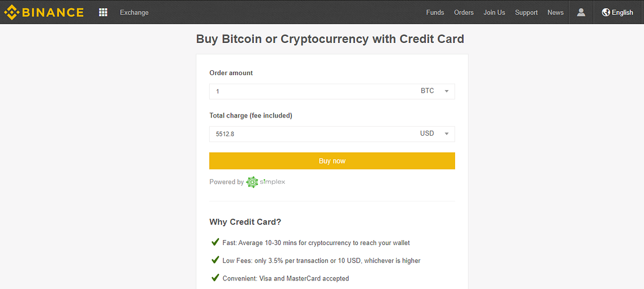Open the News link
Screen dimensions: 644x289
point(555,12)
